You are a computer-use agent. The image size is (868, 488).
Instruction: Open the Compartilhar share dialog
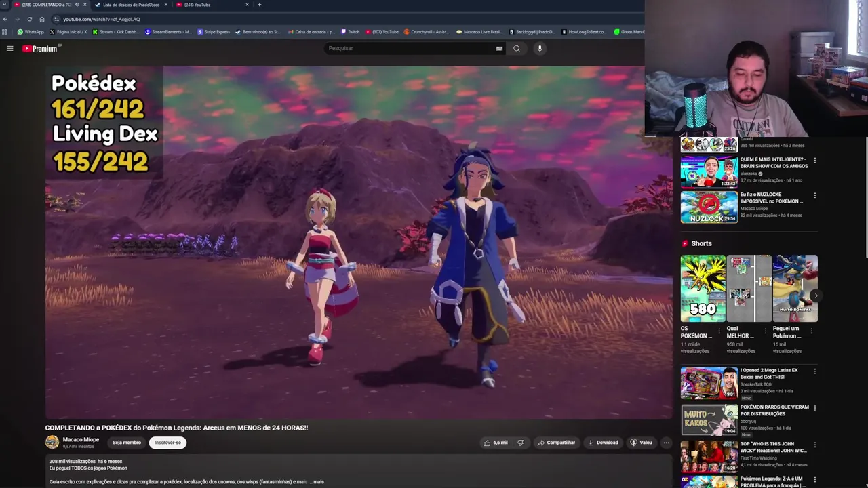pyautogui.click(x=556, y=443)
